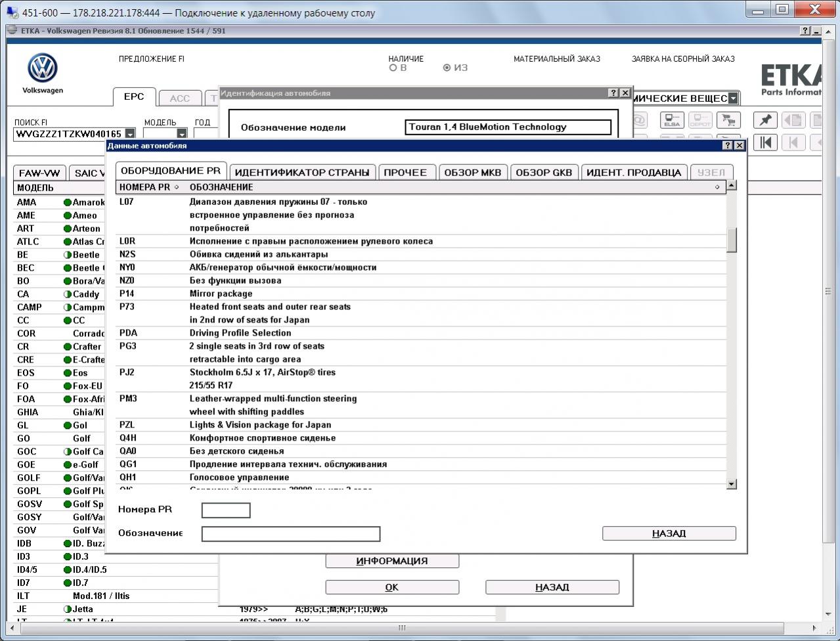The image size is (840, 641).
Task: Select PR row QH1 Голосовое управление
Action: 422,477
